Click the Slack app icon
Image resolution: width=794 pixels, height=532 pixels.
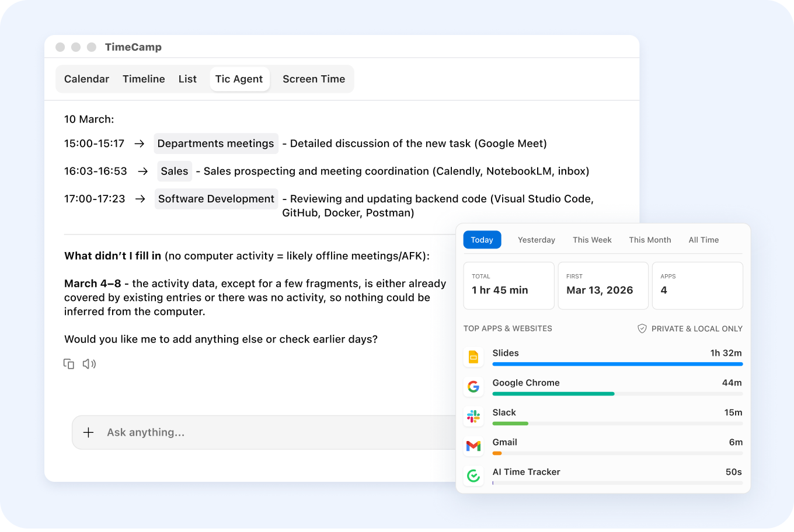473,416
